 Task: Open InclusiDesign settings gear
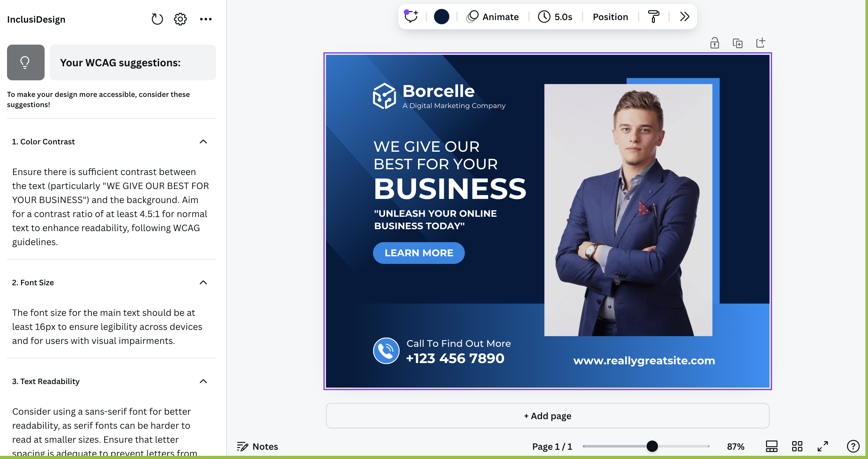(180, 19)
